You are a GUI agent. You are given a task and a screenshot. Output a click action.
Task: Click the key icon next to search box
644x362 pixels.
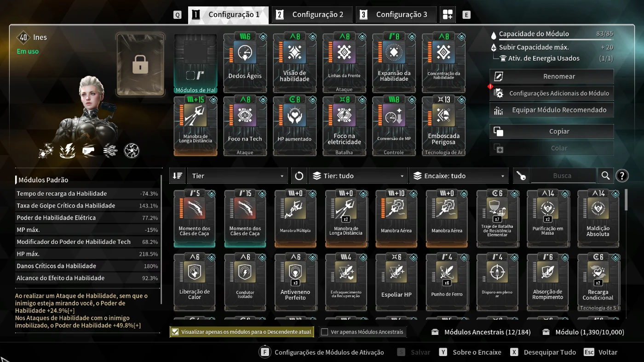521,176
